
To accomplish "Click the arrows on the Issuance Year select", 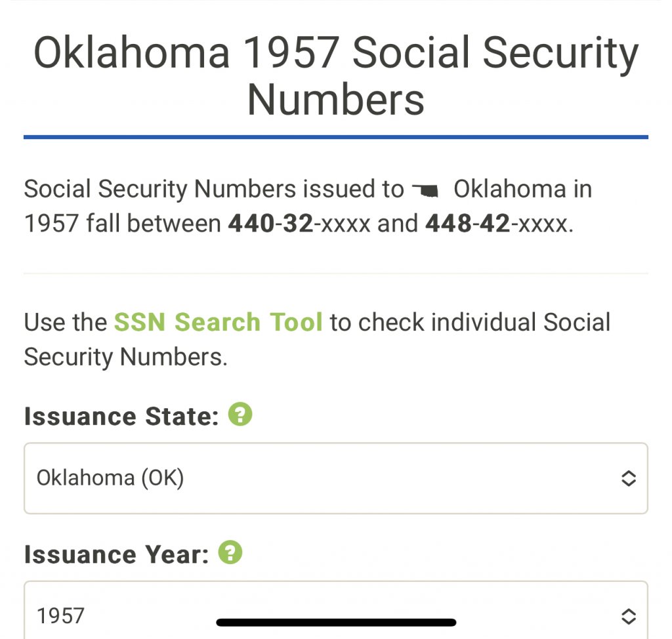I will pos(628,615).
